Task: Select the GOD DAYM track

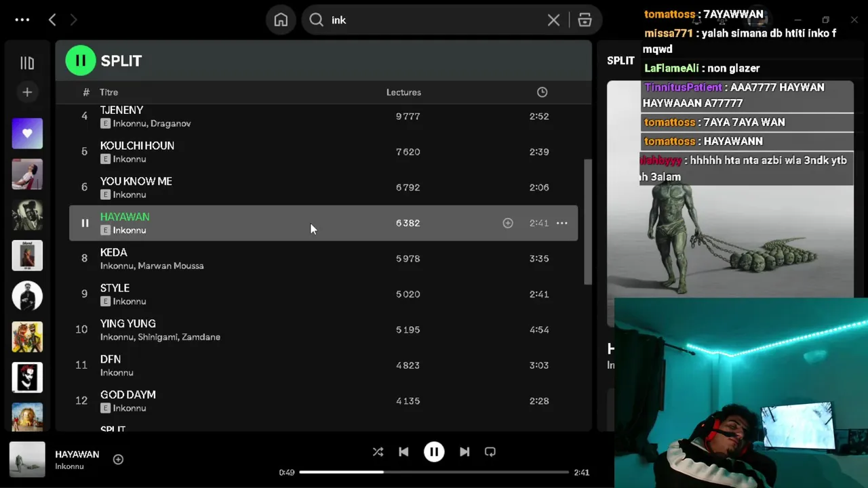Action: click(127, 394)
